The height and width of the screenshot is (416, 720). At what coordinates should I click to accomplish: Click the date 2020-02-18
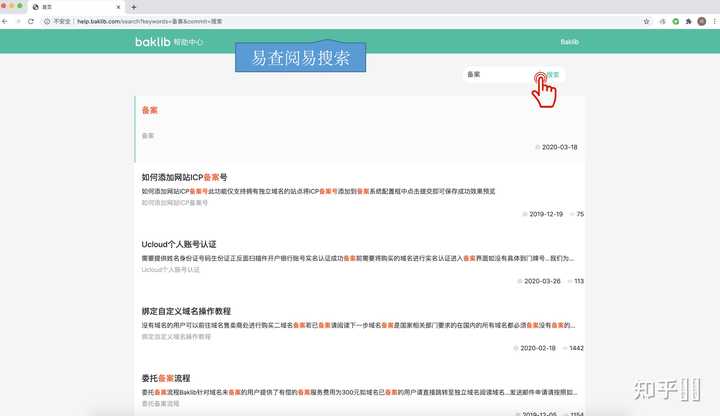coord(538,348)
